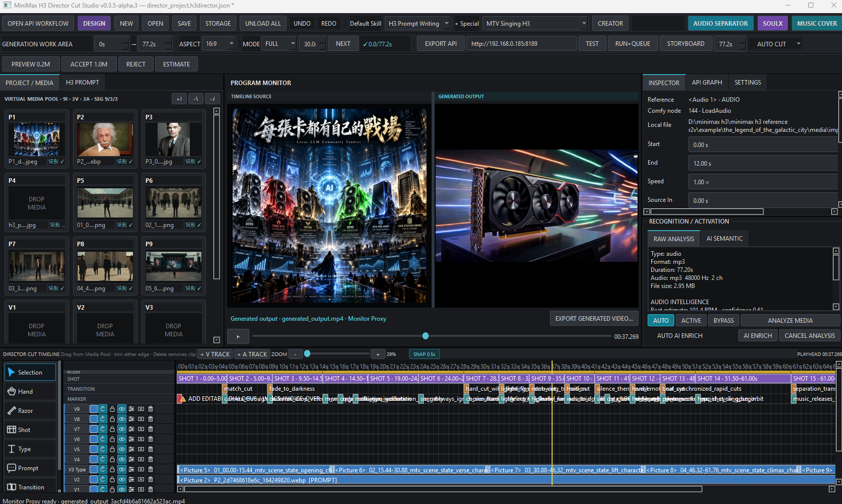Select the Razor tool
Image resolution: width=842 pixels, height=504 pixels.
click(x=30, y=411)
